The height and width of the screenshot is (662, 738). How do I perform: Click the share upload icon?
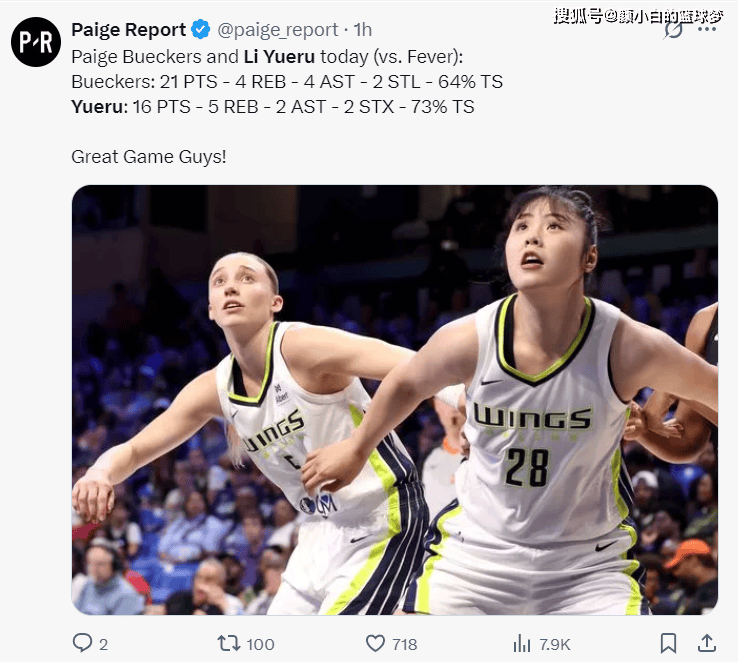click(706, 643)
